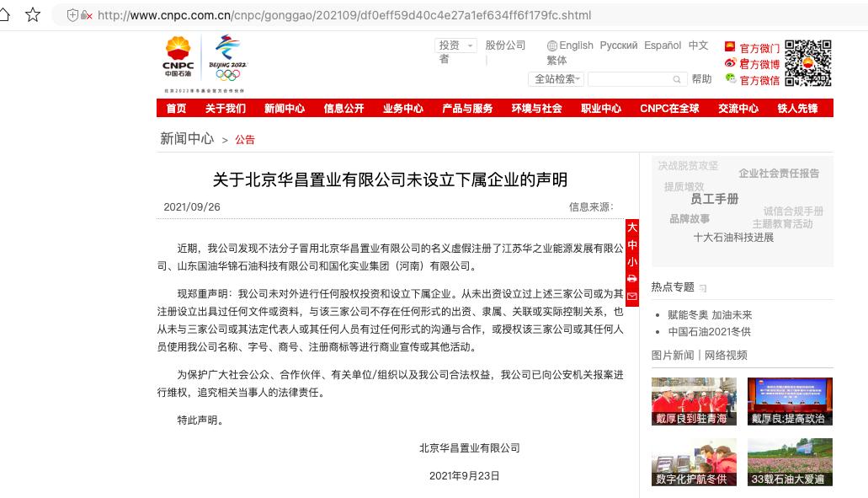Set font size to 中 (medium)
The width and height of the screenshot is (868, 498).
click(x=632, y=244)
